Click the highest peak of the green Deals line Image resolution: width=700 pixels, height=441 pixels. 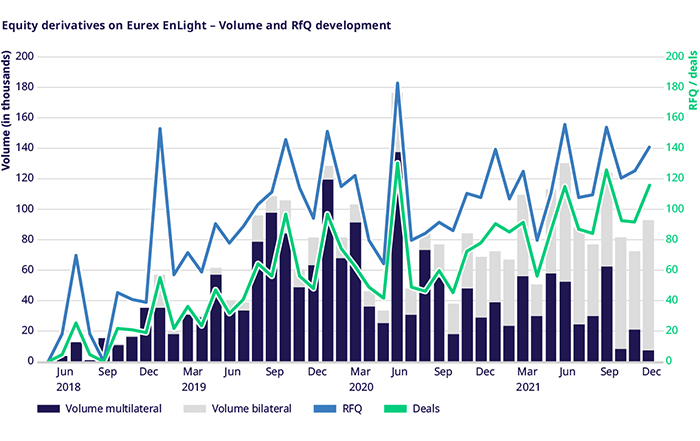398,162
